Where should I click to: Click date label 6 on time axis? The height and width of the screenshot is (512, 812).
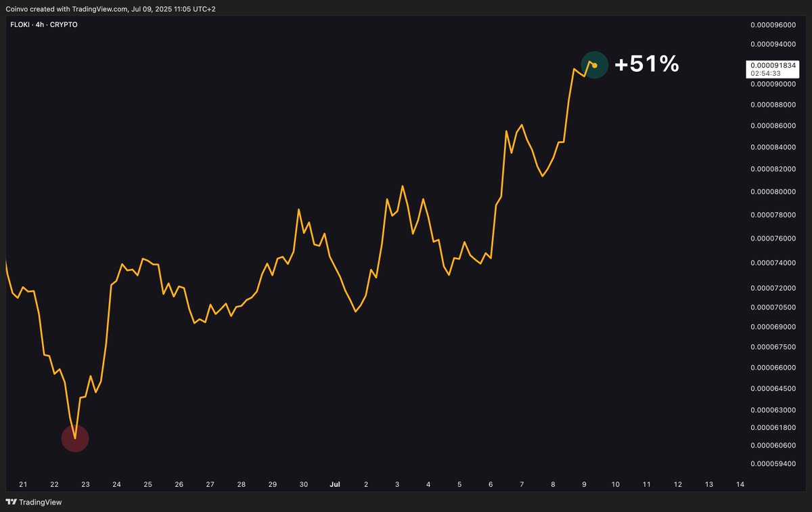(x=491, y=484)
